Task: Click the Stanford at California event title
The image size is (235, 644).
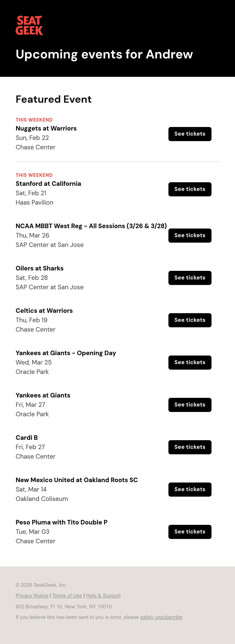Action: (48, 183)
